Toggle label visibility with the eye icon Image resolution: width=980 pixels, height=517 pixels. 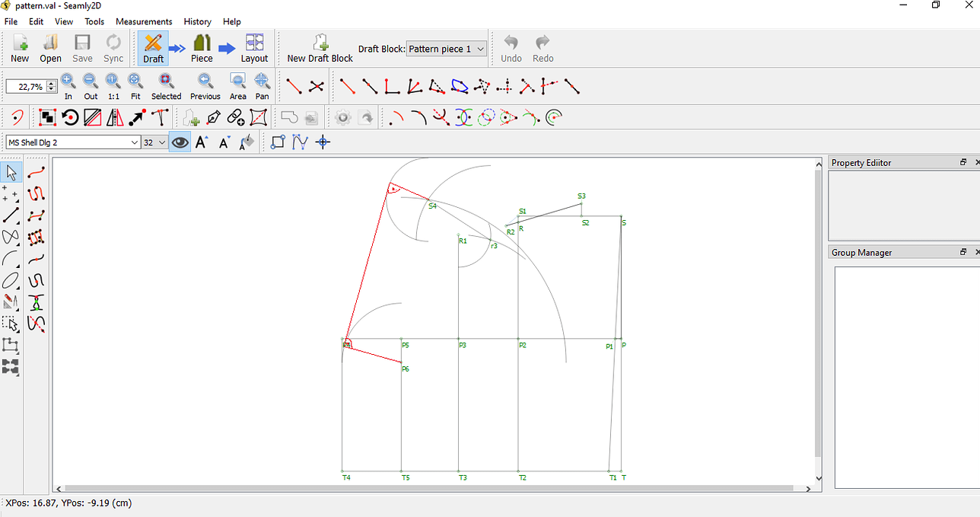pyautogui.click(x=180, y=142)
